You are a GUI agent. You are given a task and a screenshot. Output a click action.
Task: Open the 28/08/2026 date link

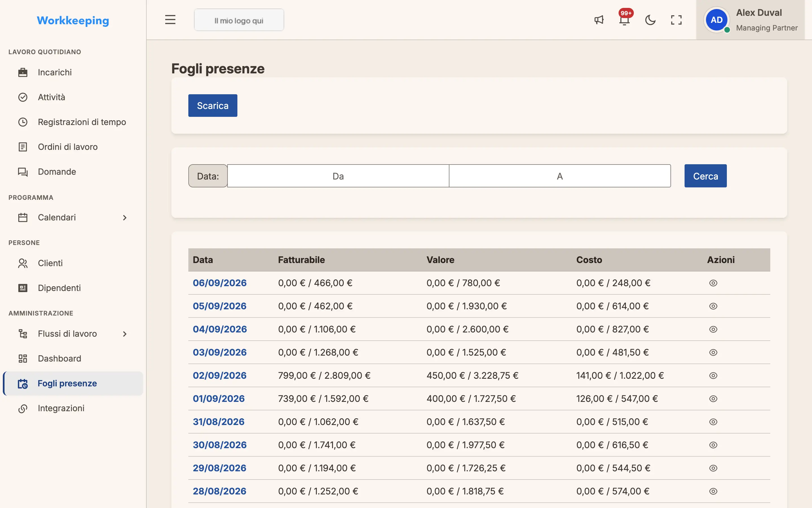coord(219,491)
